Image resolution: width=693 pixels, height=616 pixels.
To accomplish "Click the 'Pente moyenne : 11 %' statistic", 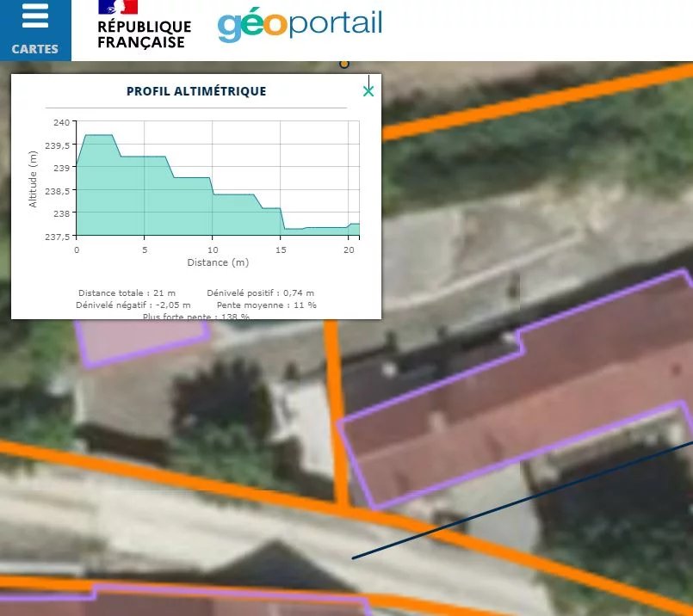I will pos(266,305).
